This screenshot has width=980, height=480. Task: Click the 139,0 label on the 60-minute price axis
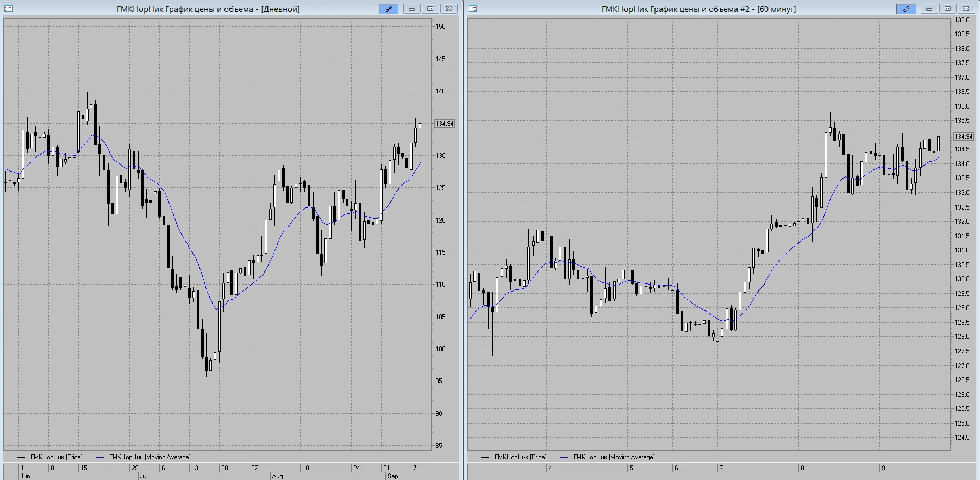point(962,20)
